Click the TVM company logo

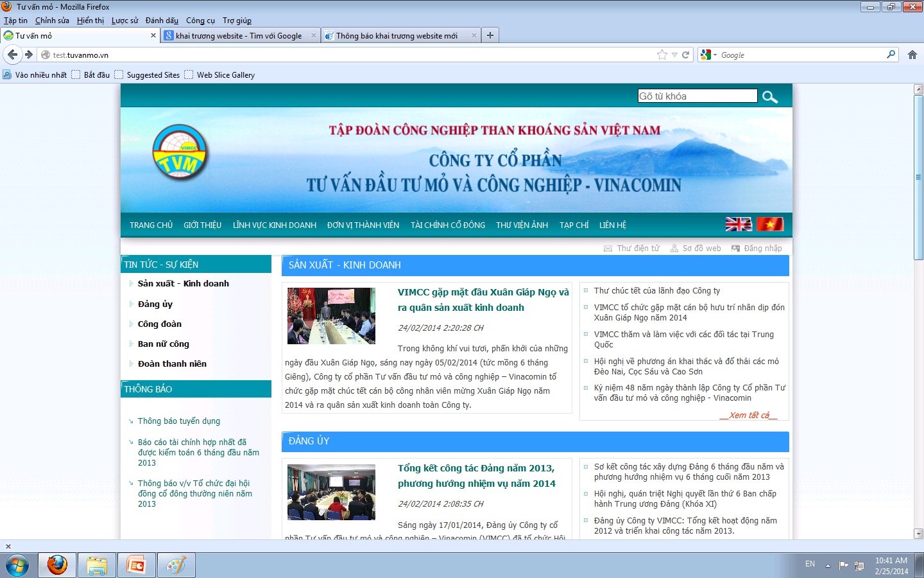click(180, 153)
